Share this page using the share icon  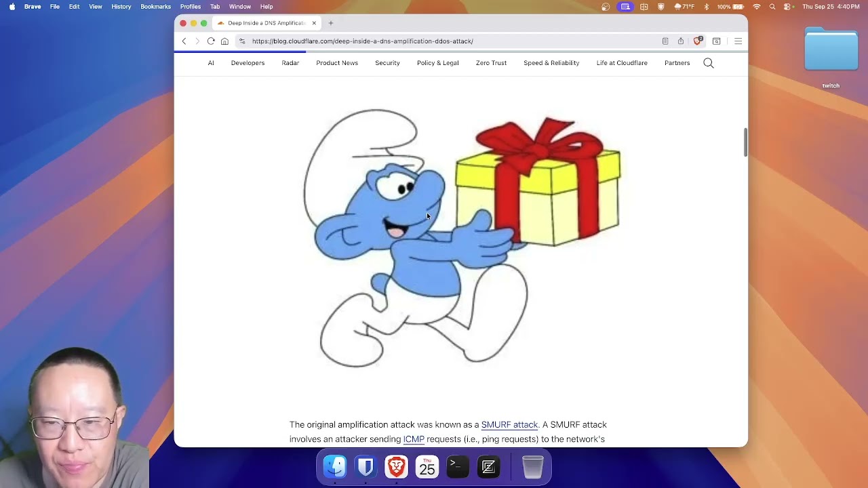tap(681, 41)
